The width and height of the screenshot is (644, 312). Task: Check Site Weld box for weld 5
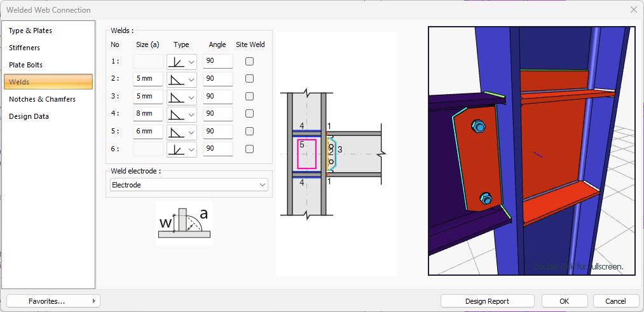coord(250,132)
